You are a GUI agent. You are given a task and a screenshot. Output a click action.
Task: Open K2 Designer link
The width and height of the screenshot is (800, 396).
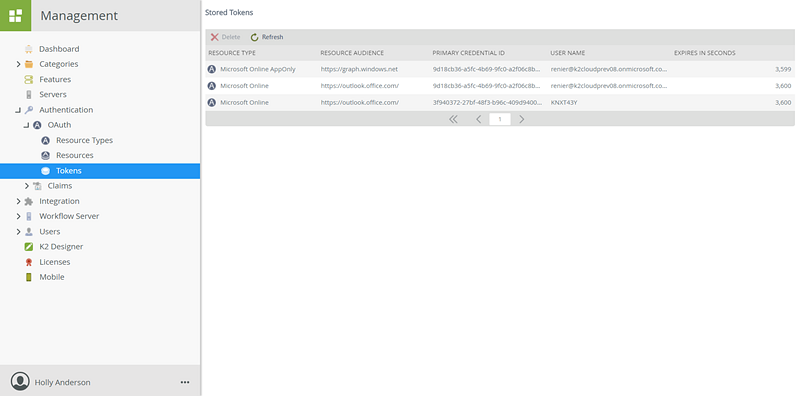61,246
